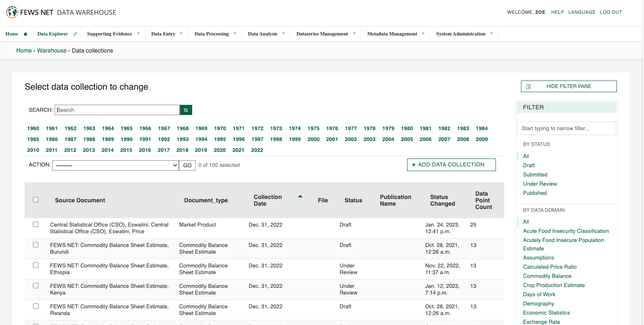Filter status by Under Review
The image size is (644, 325).
pos(540,184)
